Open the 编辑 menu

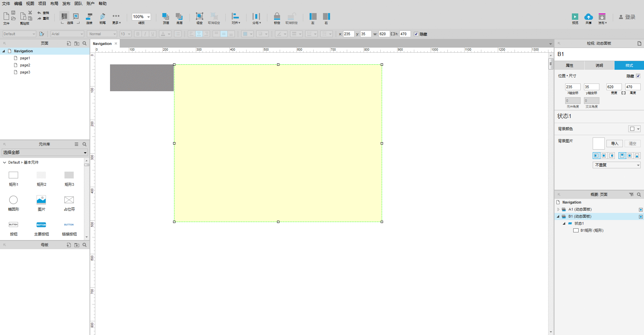[18, 3]
